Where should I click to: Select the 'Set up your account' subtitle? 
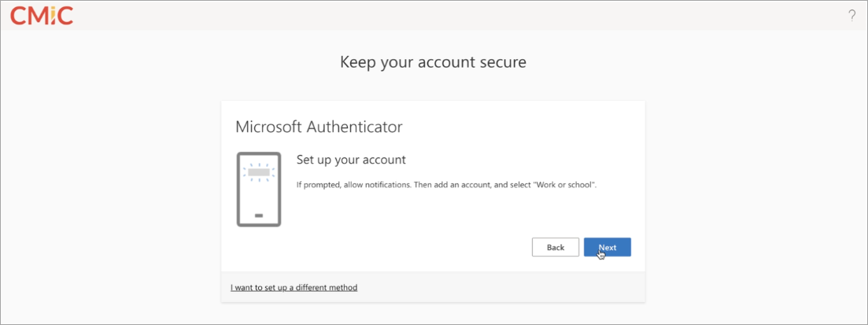[352, 160]
